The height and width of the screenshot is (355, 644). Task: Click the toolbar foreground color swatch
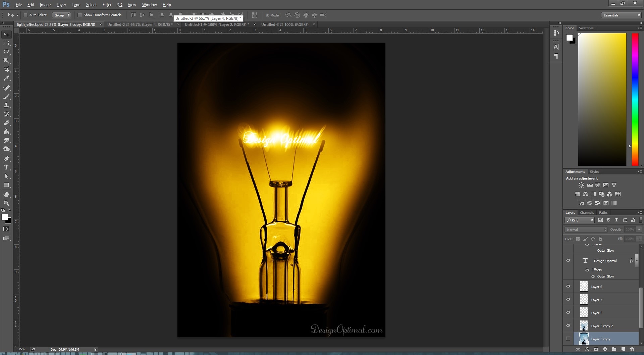point(5,217)
